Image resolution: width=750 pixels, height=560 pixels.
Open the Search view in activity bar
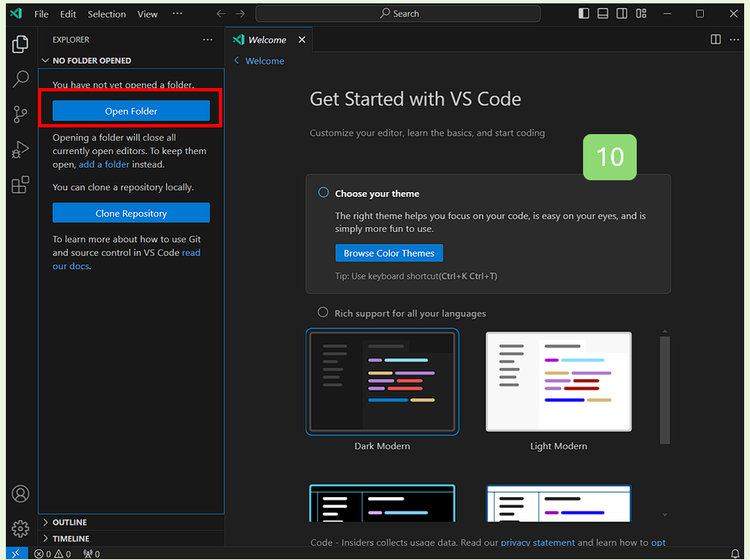tap(20, 79)
